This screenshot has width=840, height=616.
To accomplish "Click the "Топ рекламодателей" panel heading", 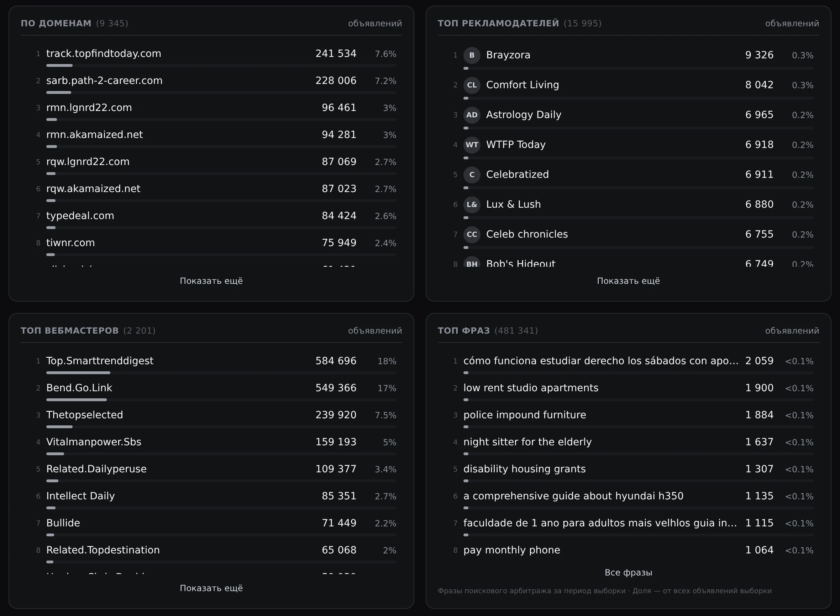I will point(498,23).
